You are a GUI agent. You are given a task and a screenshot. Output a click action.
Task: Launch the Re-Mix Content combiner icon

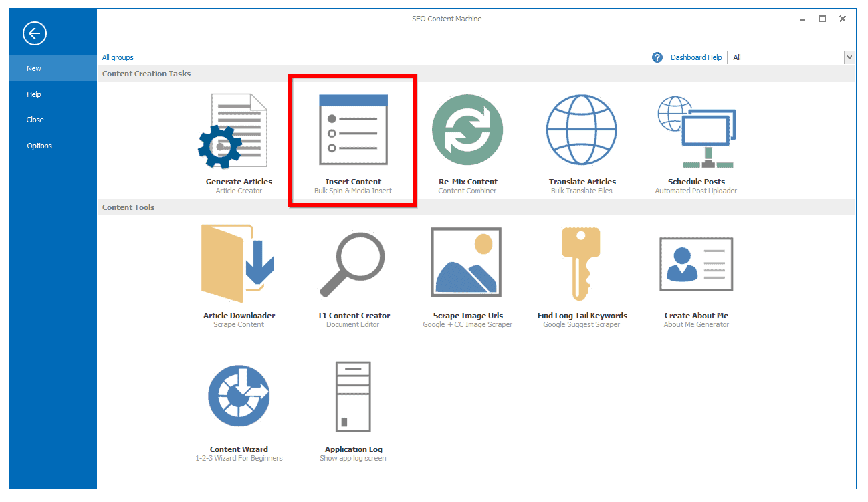coord(467,130)
